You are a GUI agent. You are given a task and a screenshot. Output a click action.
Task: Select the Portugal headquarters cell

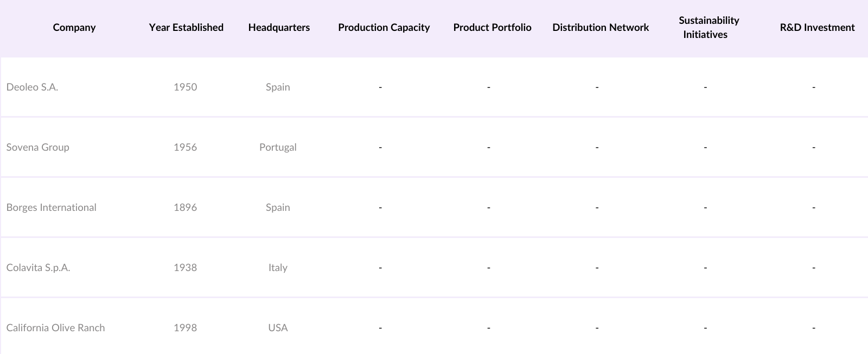[x=278, y=147]
